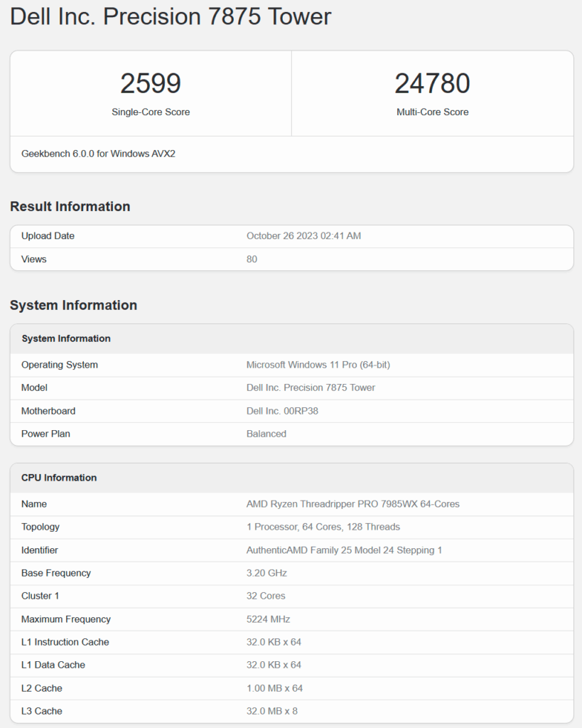Click the L1 Instruction Cache label
582x728 pixels.
(65, 642)
